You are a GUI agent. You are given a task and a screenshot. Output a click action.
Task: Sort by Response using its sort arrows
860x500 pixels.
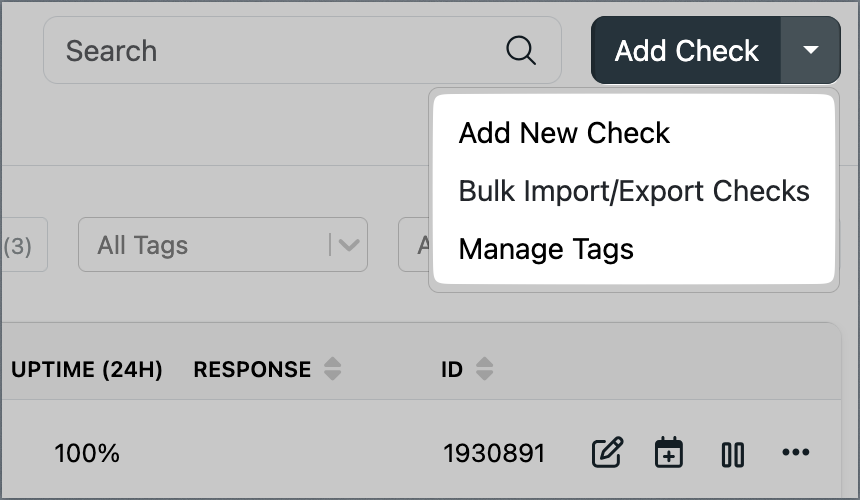point(333,369)
